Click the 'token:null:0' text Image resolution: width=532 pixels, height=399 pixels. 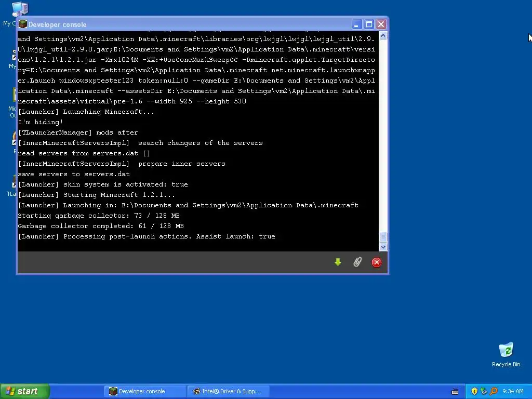pos(163,81)
